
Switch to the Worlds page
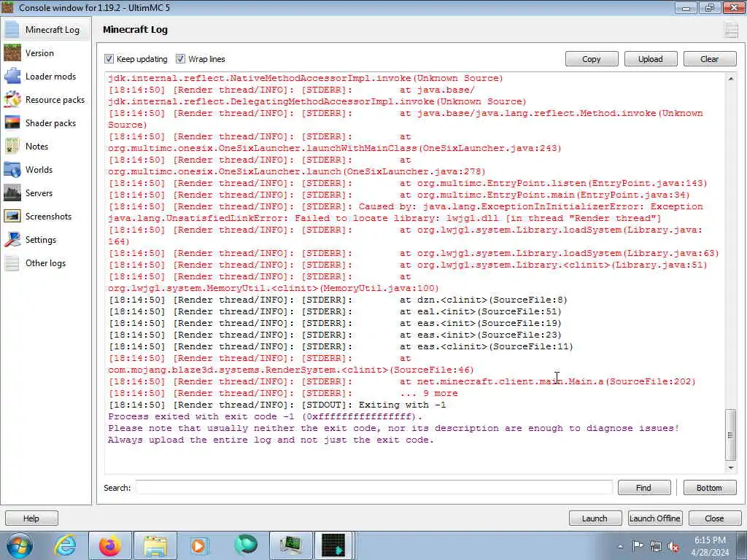coord(39,169)
